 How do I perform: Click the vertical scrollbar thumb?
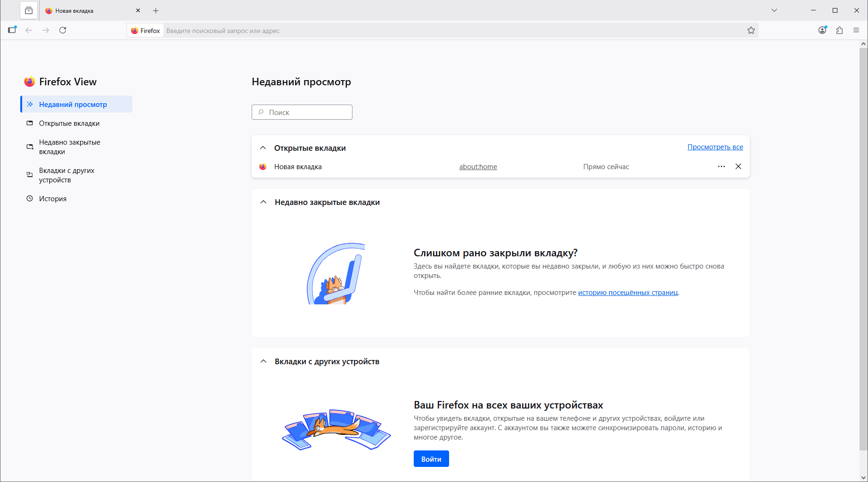863,249
